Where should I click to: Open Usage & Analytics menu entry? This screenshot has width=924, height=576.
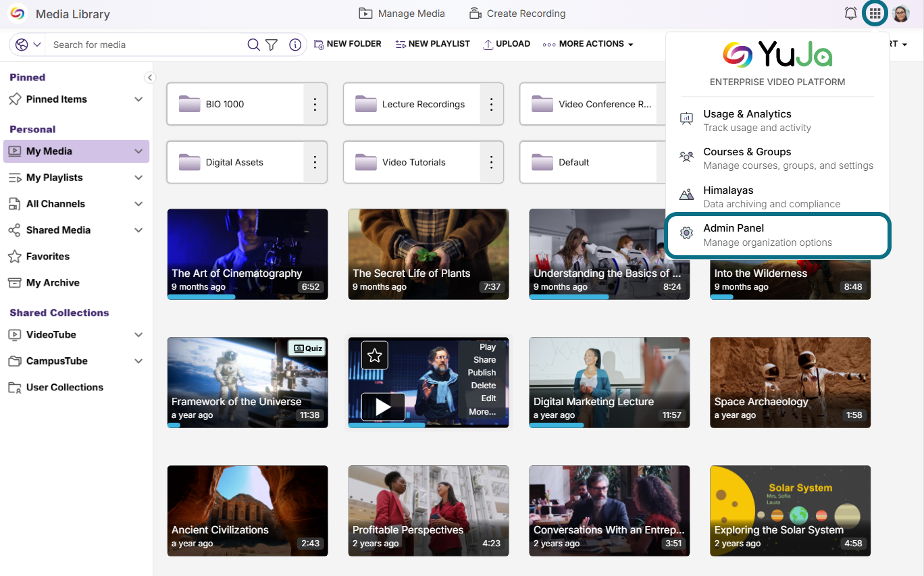777,120
